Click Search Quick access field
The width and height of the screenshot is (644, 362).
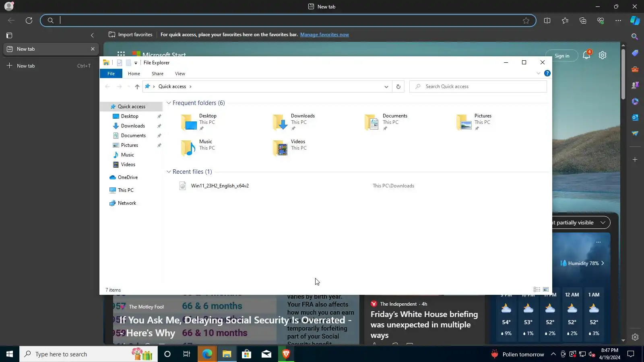(478, 86)
